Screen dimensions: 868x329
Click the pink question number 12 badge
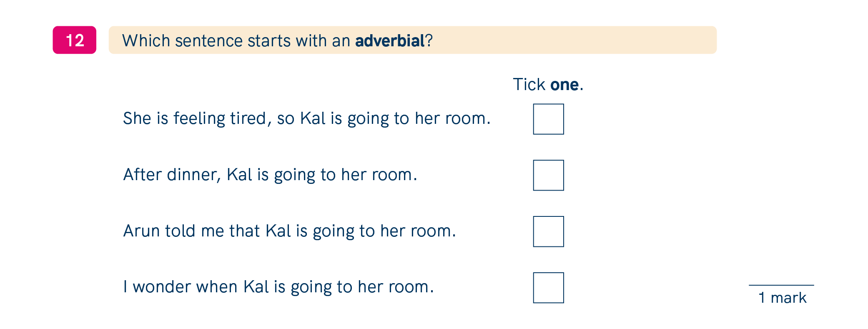click(x=75, y=40)
